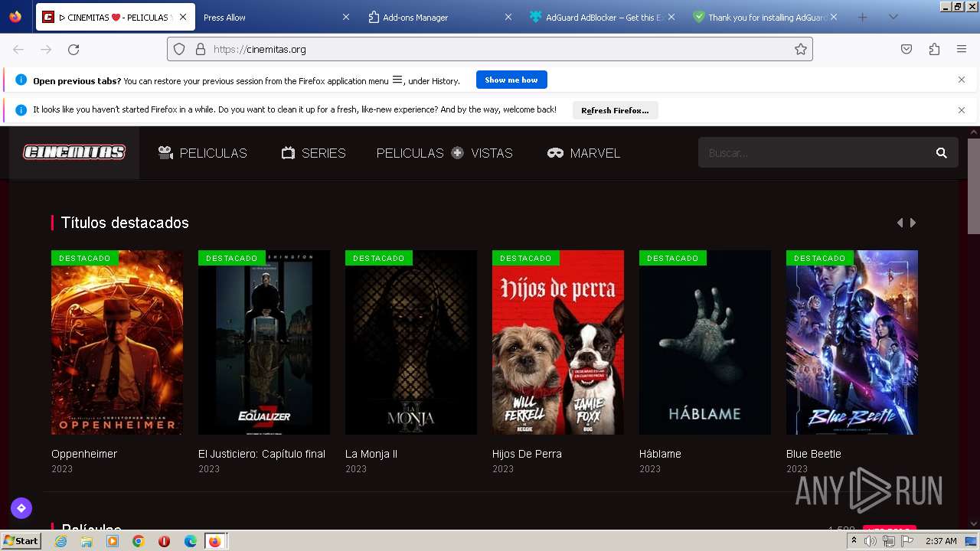Click the Blue Beetle title link

click(x=814, y=454)
